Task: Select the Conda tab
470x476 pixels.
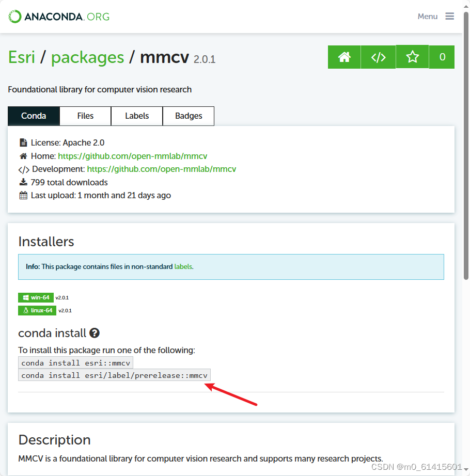Action: (34, 116)
